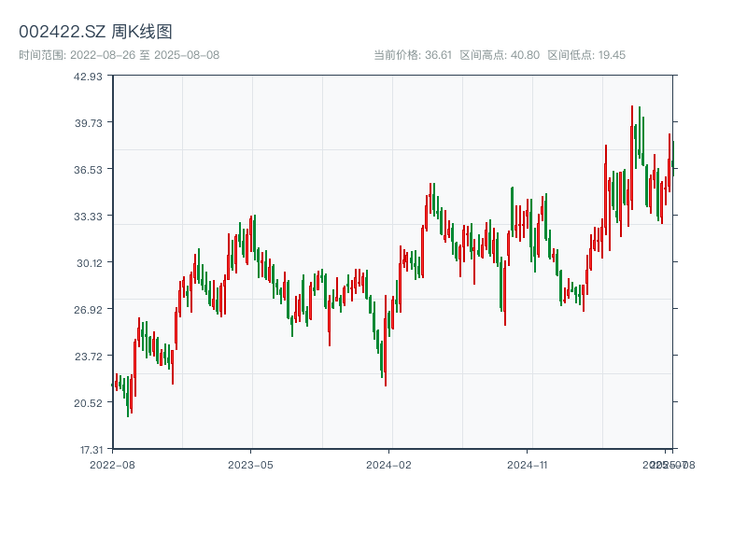Click the 当前价格 36.61 label
The image size is (747, 560).
click(413, 55)
